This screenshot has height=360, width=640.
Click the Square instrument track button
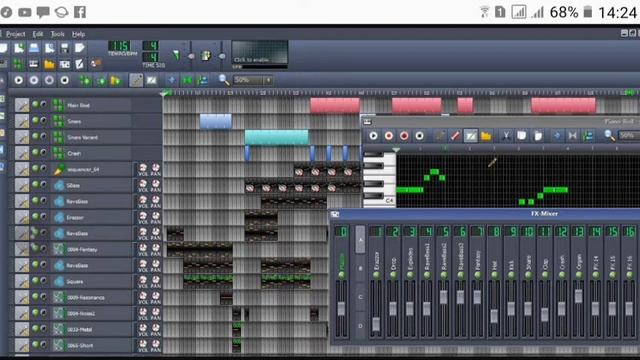tap(91, 281)
